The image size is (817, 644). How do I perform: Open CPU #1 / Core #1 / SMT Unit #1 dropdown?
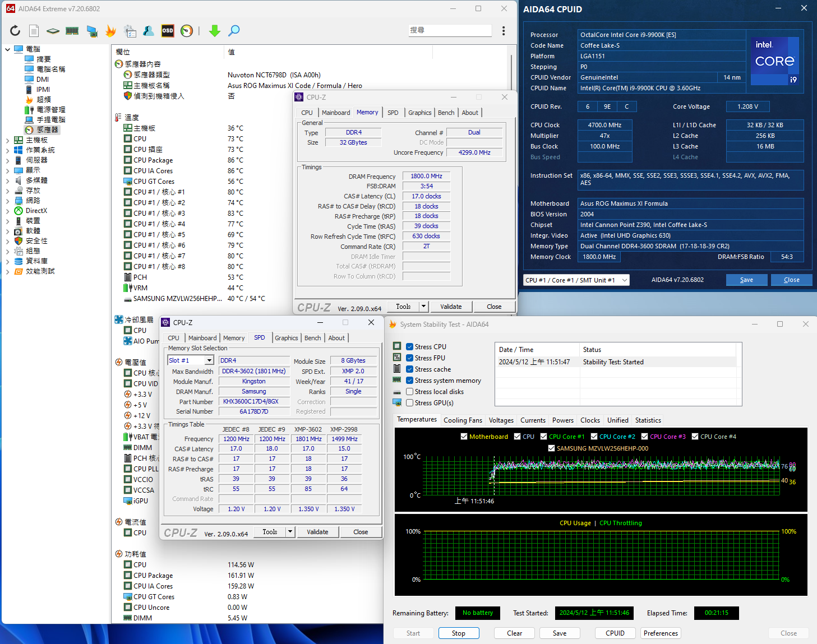pos(576,280)
